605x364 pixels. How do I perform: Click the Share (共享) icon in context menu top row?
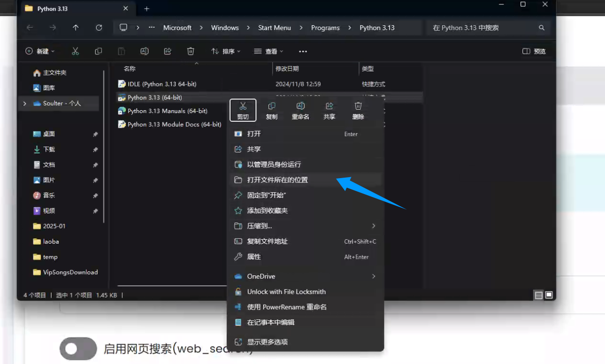[x=329, y=110]
